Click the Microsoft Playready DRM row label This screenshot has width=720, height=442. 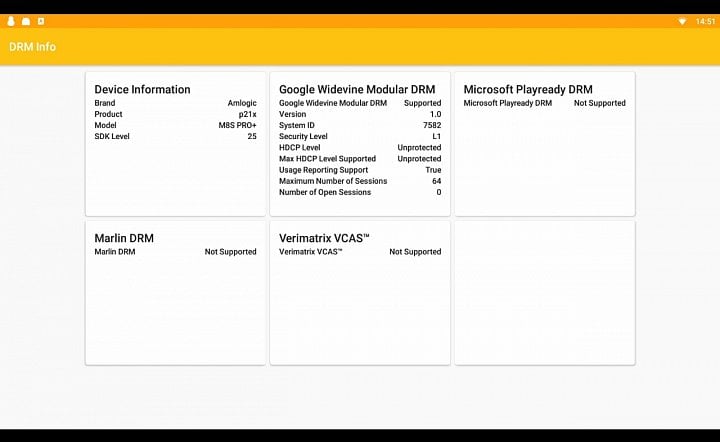507,103
